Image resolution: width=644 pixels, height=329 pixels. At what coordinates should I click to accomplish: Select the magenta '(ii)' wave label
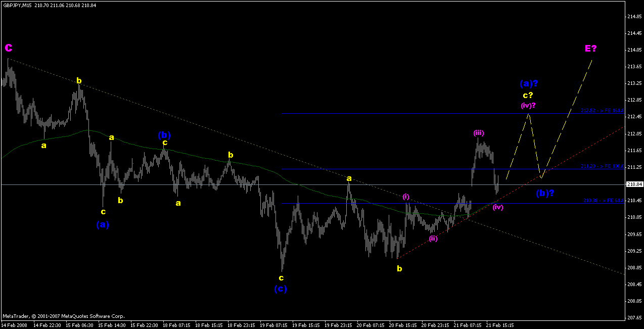(433, 239)
